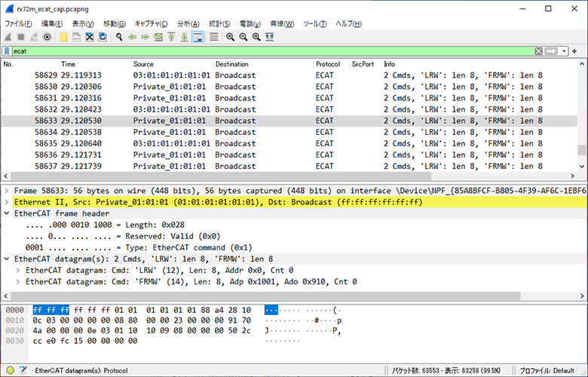Open the 分析(A) menu
This screenshot has width=588, height=377.
click(188, 24)
